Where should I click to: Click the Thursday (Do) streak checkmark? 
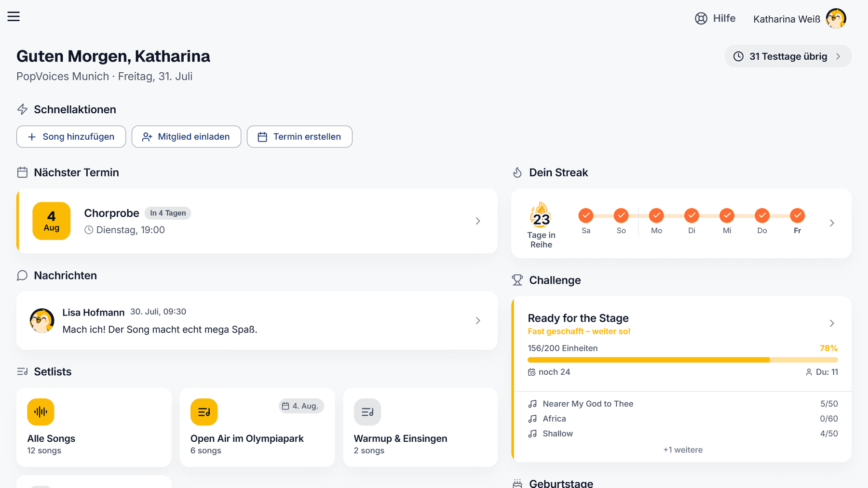762,215
